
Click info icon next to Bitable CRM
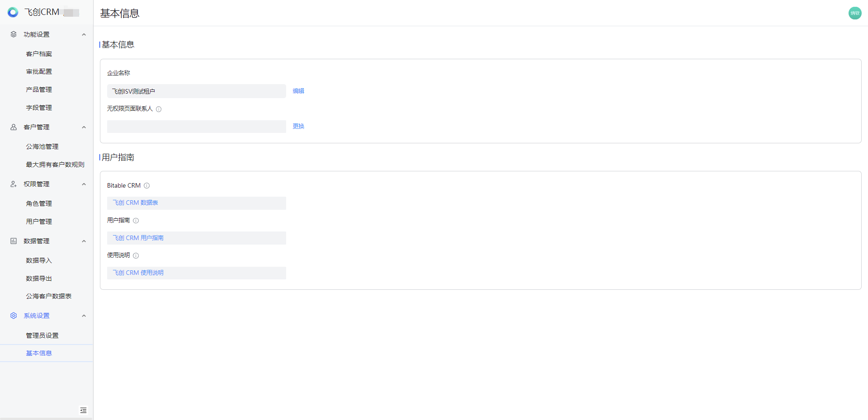point(147,185)
